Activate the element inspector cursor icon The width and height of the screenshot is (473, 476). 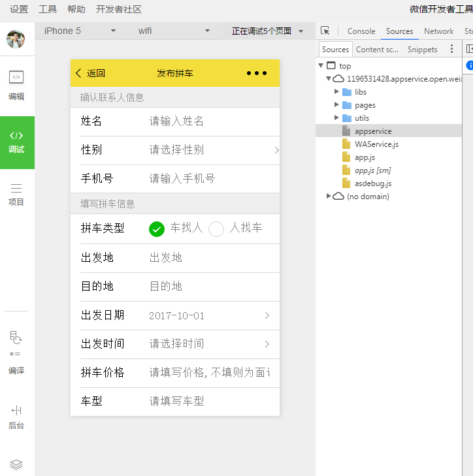tap(325, 31)
